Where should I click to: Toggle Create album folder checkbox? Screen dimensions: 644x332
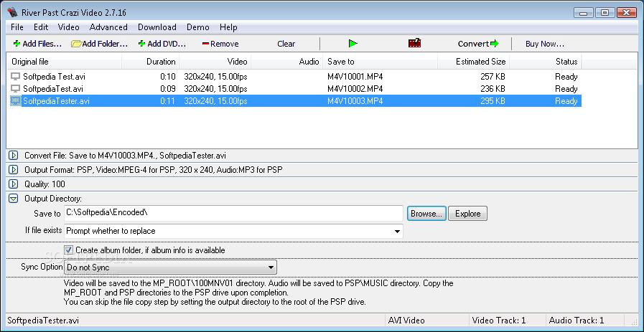pyautogui.click(x=69, y=250)
